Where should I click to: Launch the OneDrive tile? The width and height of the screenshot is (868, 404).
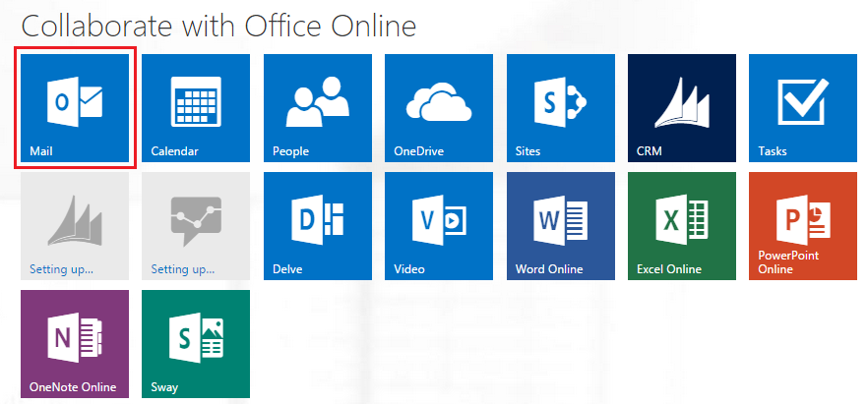click(439, 108)
